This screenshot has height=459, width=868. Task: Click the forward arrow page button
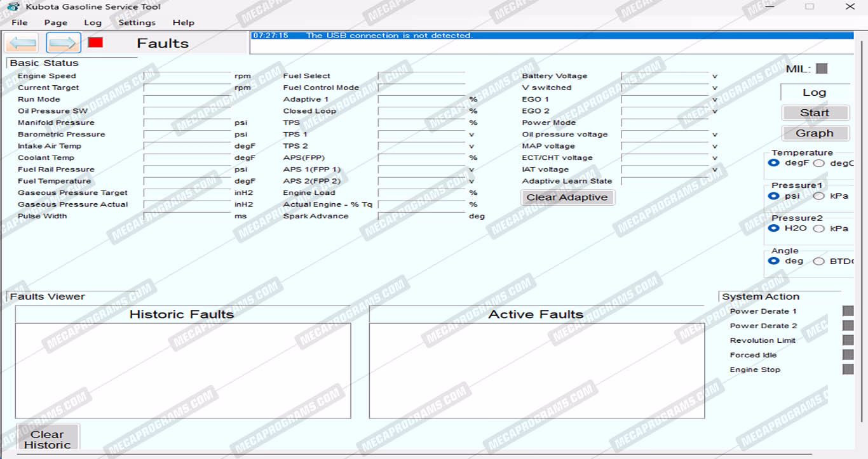(64, 43)
